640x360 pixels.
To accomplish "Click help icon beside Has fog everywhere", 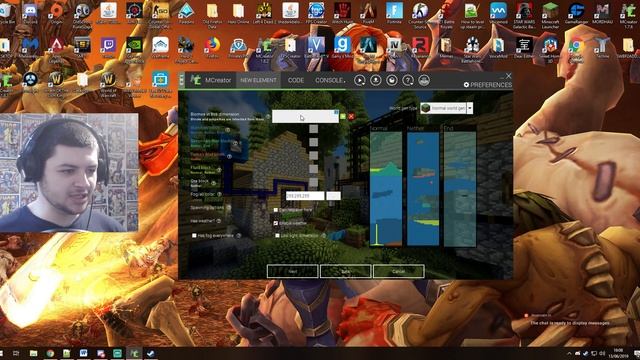I will [238, 236].
